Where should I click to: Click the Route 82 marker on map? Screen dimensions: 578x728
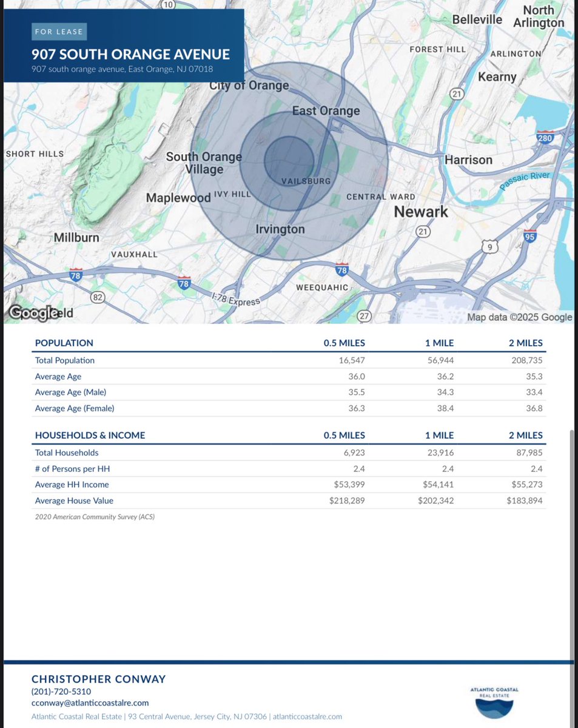[97, 297]
